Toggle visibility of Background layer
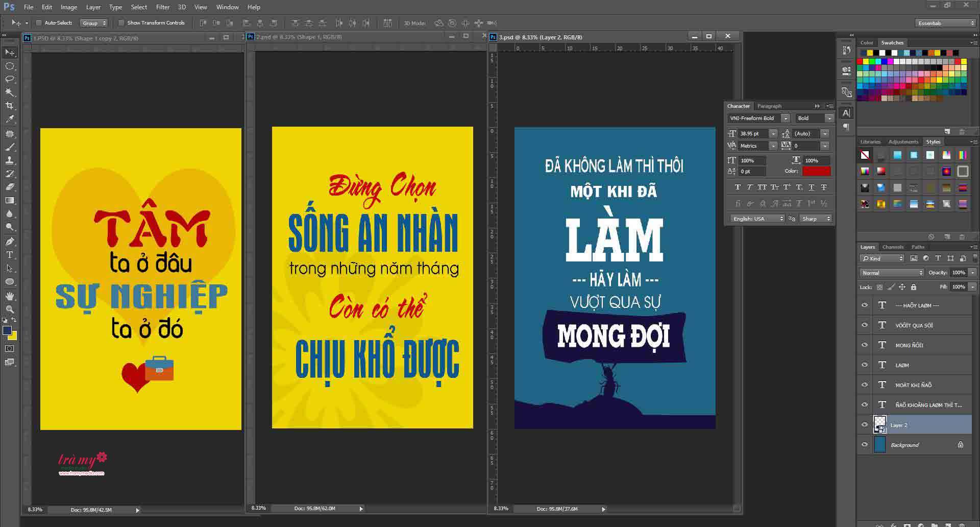 pos(865,445)
